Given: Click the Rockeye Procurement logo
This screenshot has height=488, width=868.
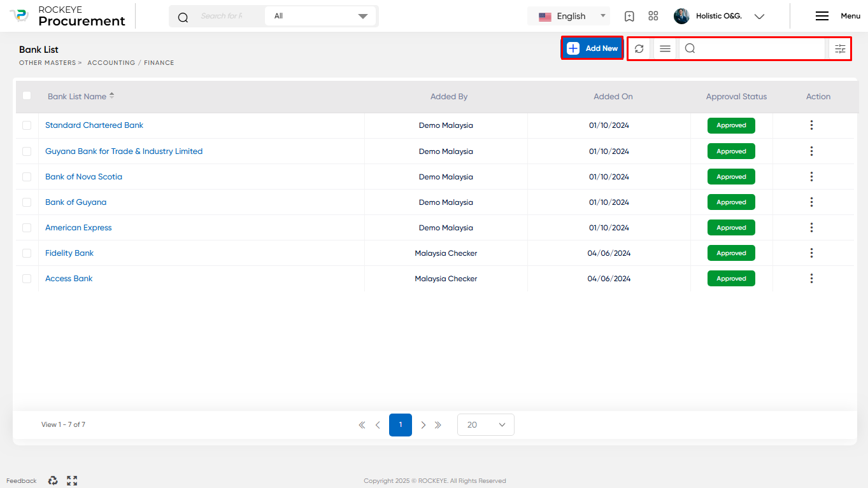Looking at the screenshot, I should (68, 16).
